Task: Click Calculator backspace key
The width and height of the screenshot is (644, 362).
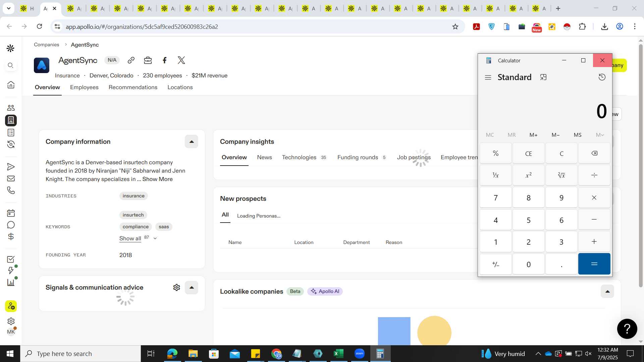Action: click(594, 153)
